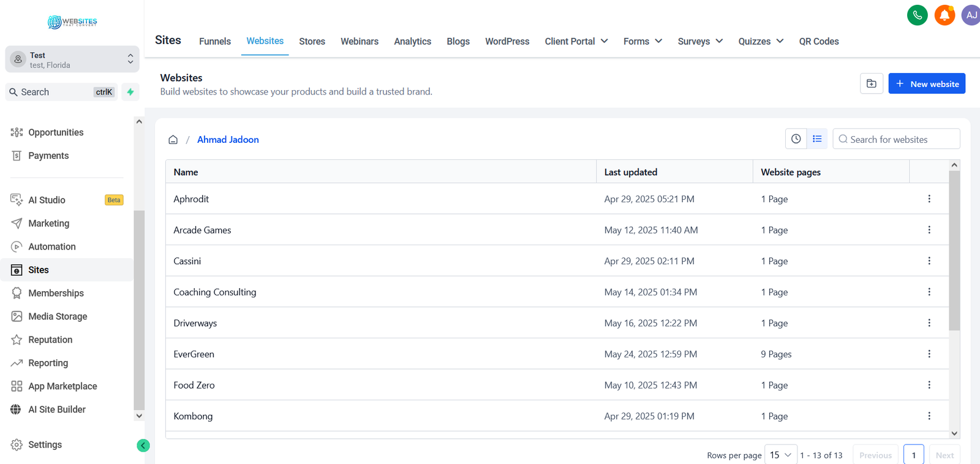Screen dimensions: 980x464
Task: Open the orange notifications bell
Action: point(944,15)
